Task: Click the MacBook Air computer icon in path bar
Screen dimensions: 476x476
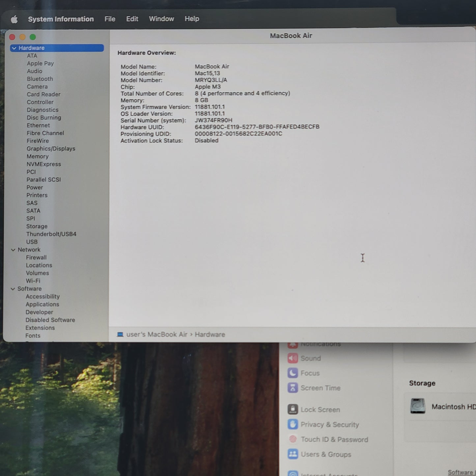Action: [120, 335]
